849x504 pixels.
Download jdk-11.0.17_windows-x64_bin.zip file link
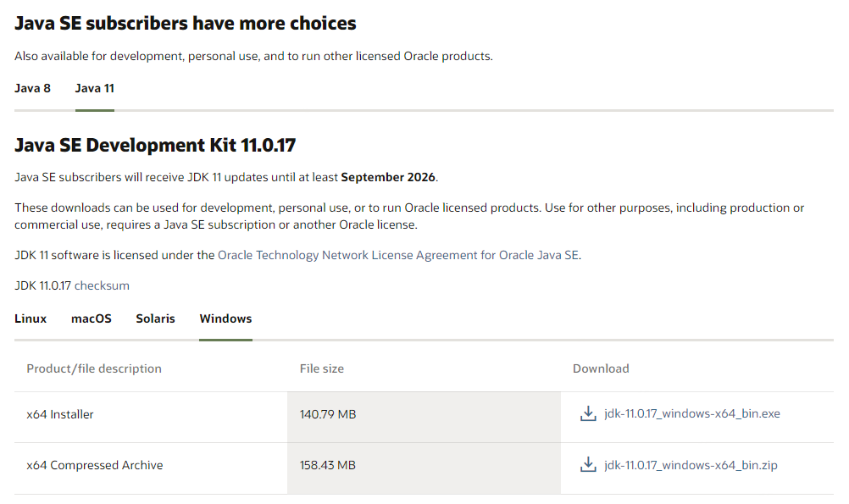691,465
